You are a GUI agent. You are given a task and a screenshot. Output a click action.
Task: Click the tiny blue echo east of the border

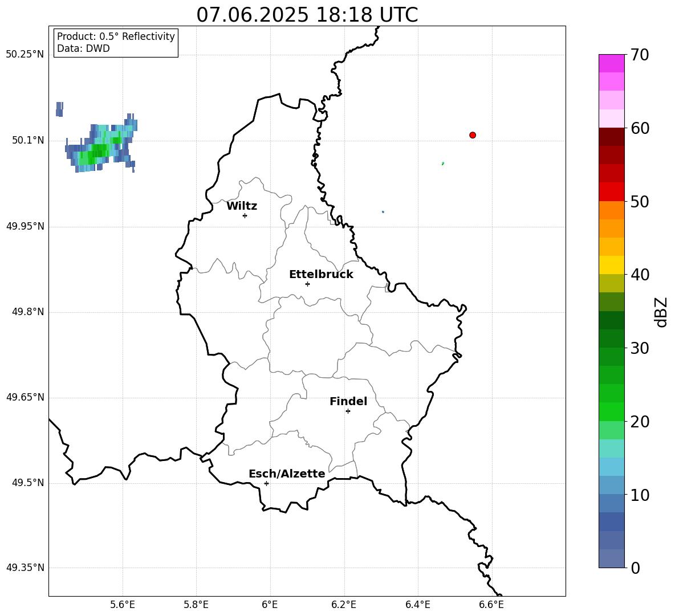click(x=383, y=211)
